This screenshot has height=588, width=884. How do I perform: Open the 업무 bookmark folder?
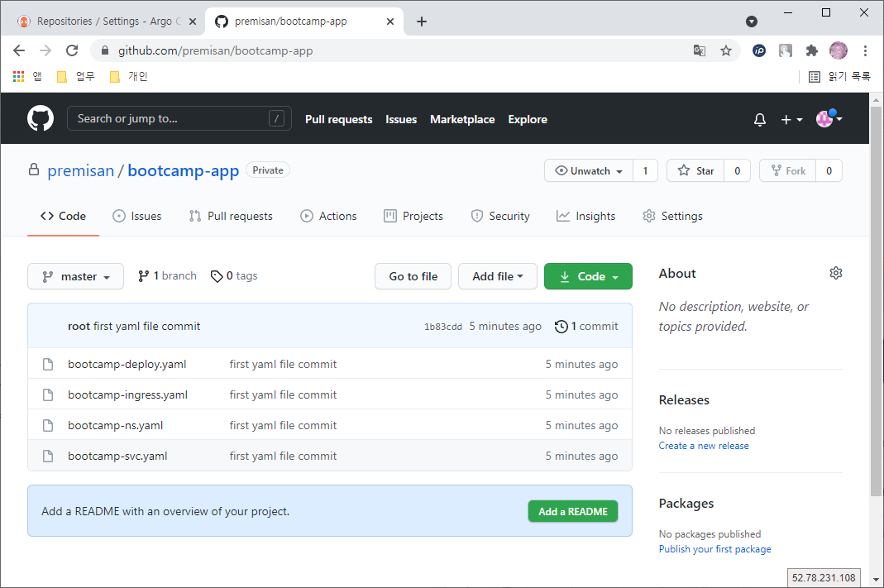(76, 76)
